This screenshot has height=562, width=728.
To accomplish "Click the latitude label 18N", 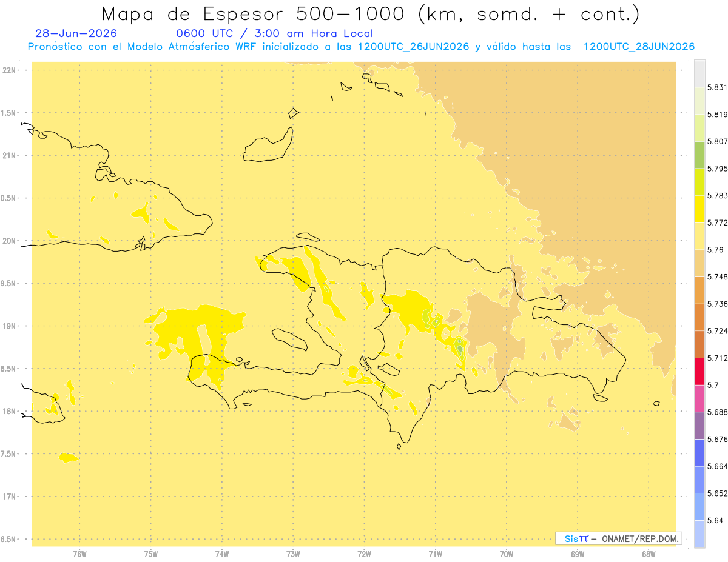I will click(8, 411).
